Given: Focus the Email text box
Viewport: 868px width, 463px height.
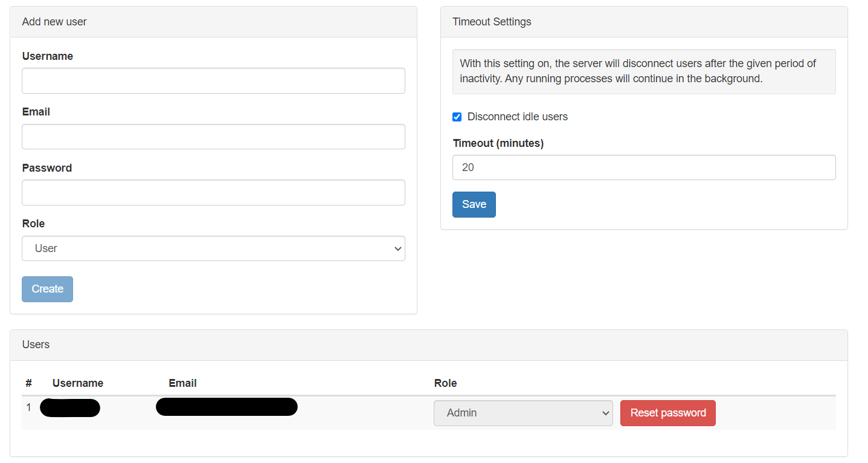Looking at the screenshot, I should coord(213,137).
